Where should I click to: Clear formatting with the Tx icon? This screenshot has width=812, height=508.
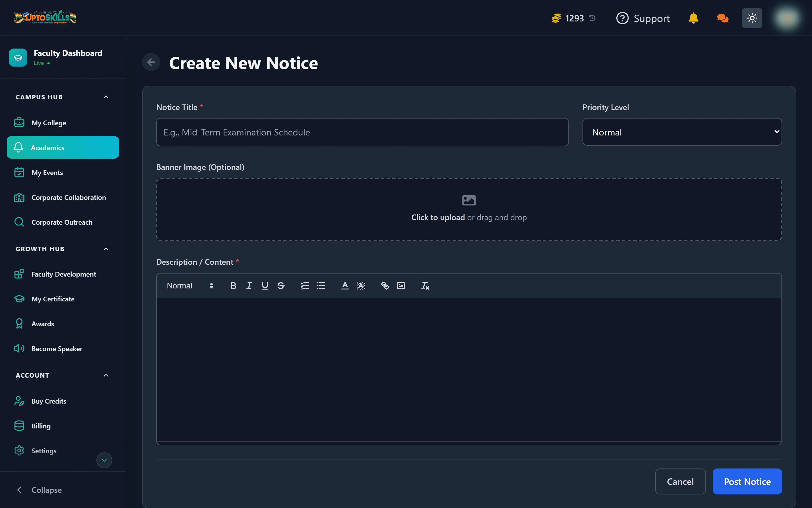(425, 286)
